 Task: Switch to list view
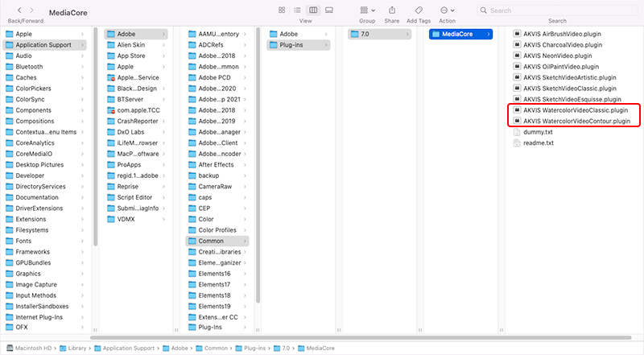[x=297, y=10]
